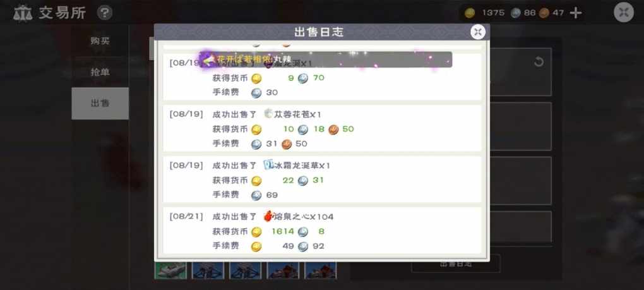Select the 苁蓉花苞 sale log entry
The image size is (644, 290).
click(x=322, y=128)
